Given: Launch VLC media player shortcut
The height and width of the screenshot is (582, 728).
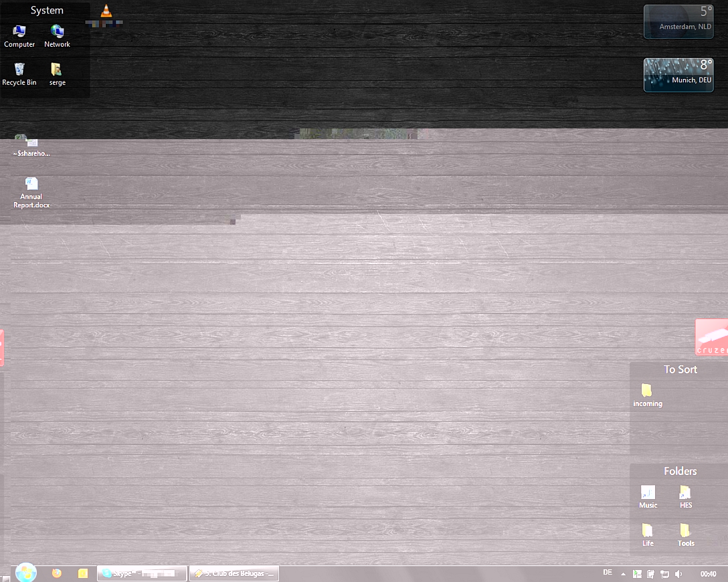Looking at the screenshot, I should [x=106, y=11].
